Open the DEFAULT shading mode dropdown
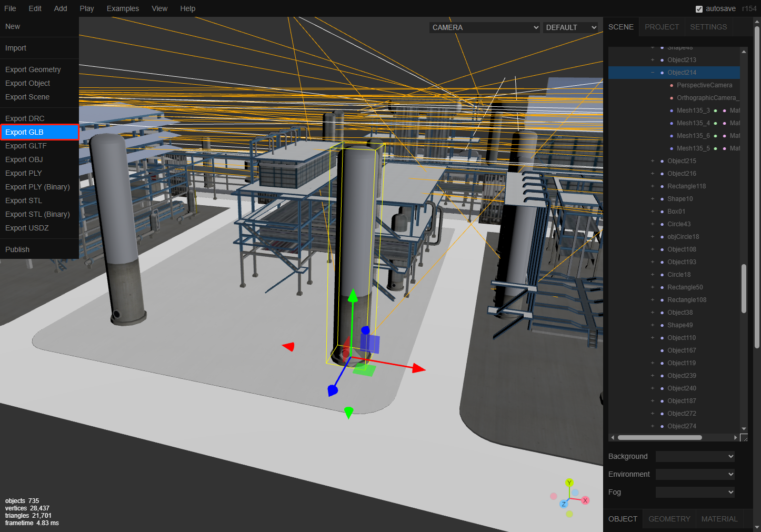Viewport: 761px width, 532px height. pyautogui.click(x=570, y=27)
